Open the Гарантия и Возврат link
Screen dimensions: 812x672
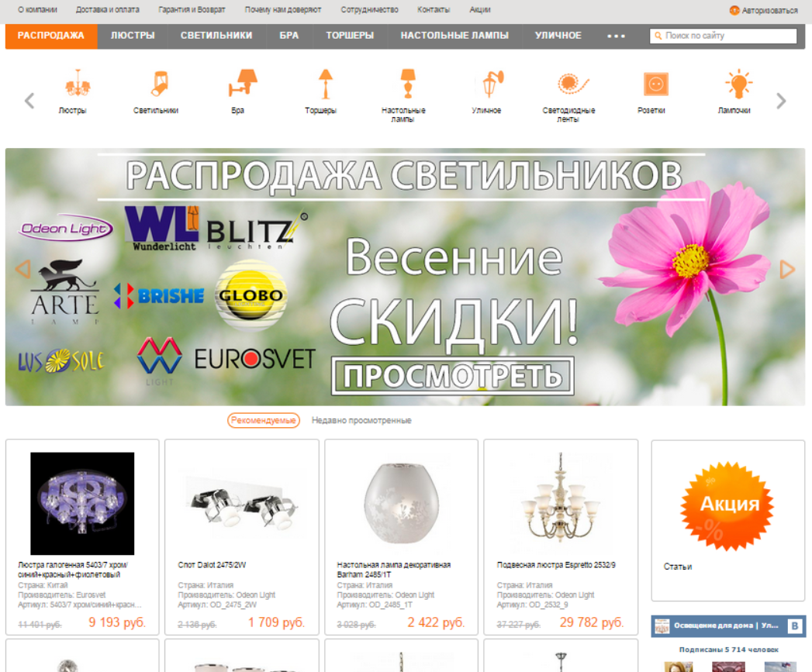[192, 10]
